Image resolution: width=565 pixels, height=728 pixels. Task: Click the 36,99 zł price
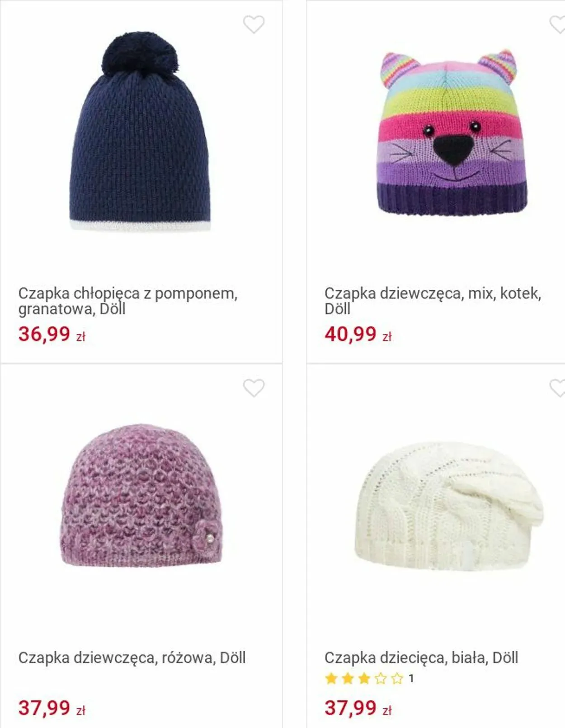(x=52, y=334)
